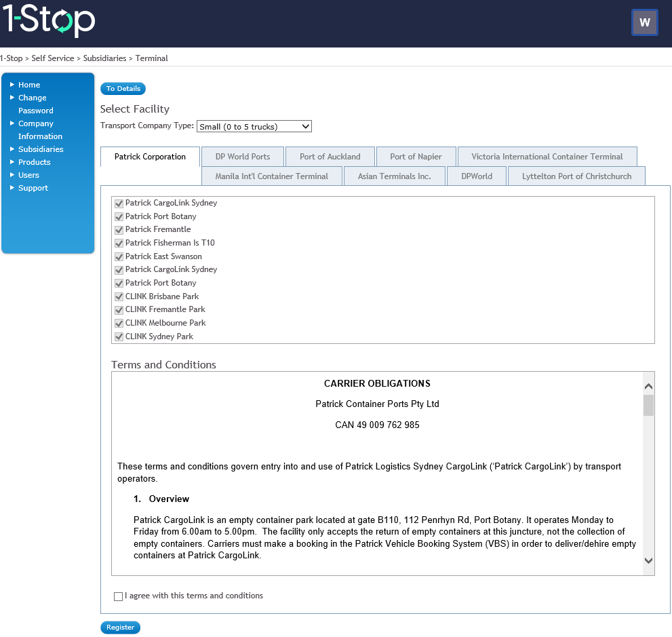The image size is (672, 637).
Task: Click the arrow bullet beside Home
Action: (12, 84)
